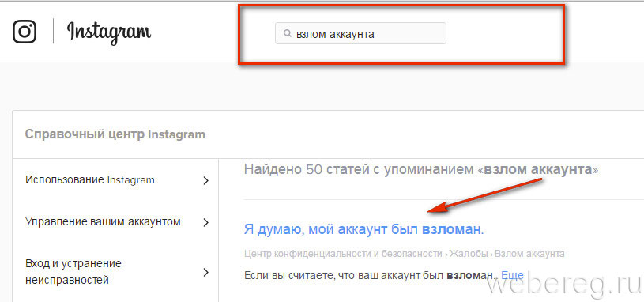
Task: Open 'Использование Instagram' menu section
Action: click(x=90, y=180)
